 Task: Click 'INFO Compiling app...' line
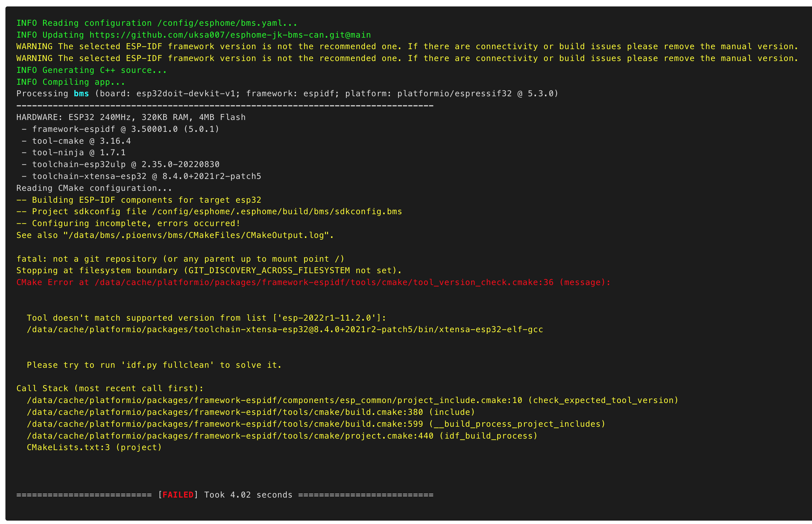tap(71, 82)
